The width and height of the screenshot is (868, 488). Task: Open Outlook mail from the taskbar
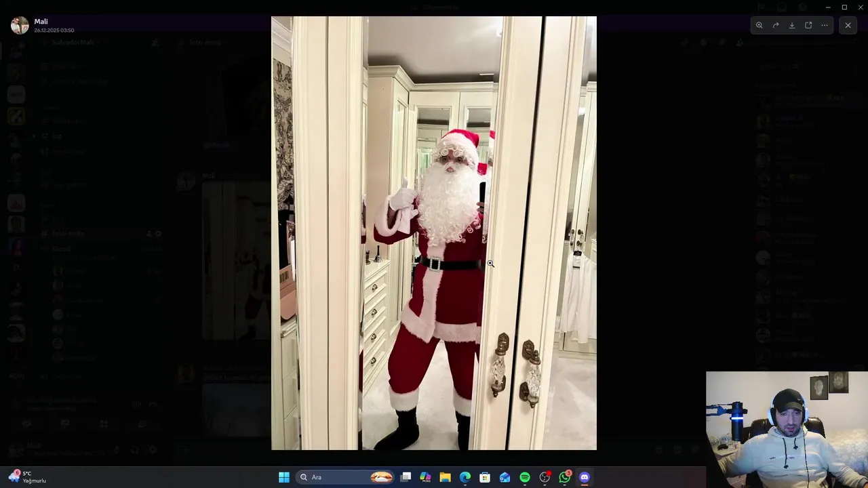click(505, 477)
